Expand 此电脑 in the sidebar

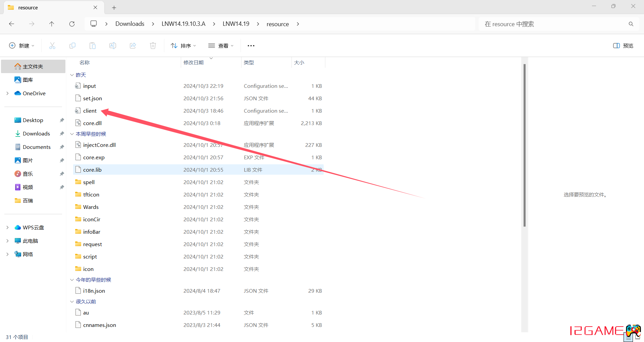click(7, 241)
